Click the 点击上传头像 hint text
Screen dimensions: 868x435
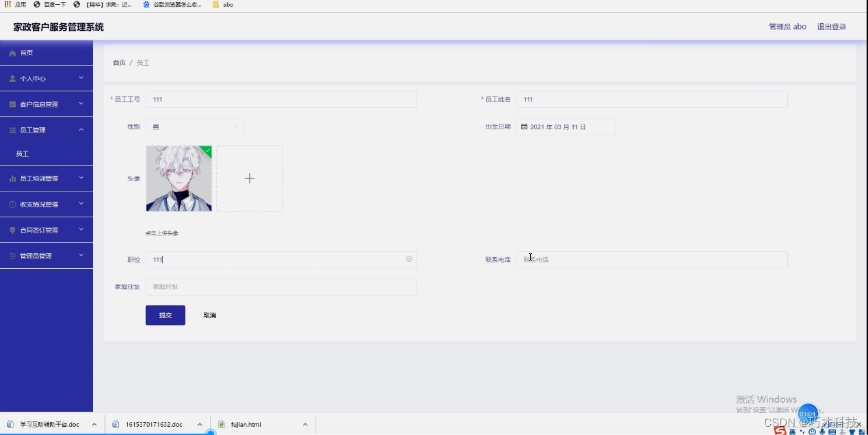point(162,233)
